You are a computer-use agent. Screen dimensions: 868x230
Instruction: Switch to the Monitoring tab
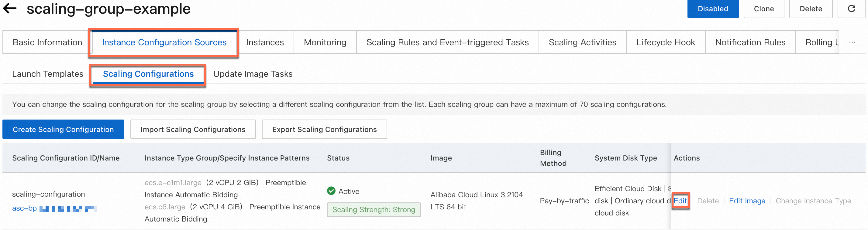(325, 42)
